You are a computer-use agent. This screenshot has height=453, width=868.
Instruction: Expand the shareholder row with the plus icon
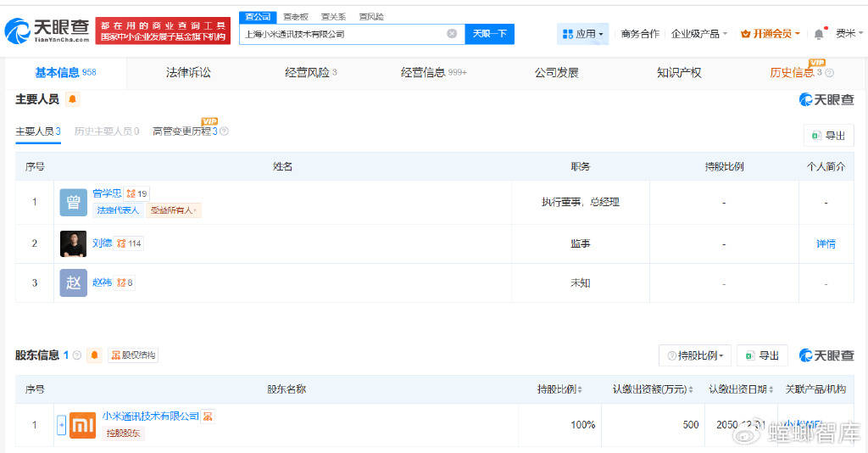[x=61, y=425]
